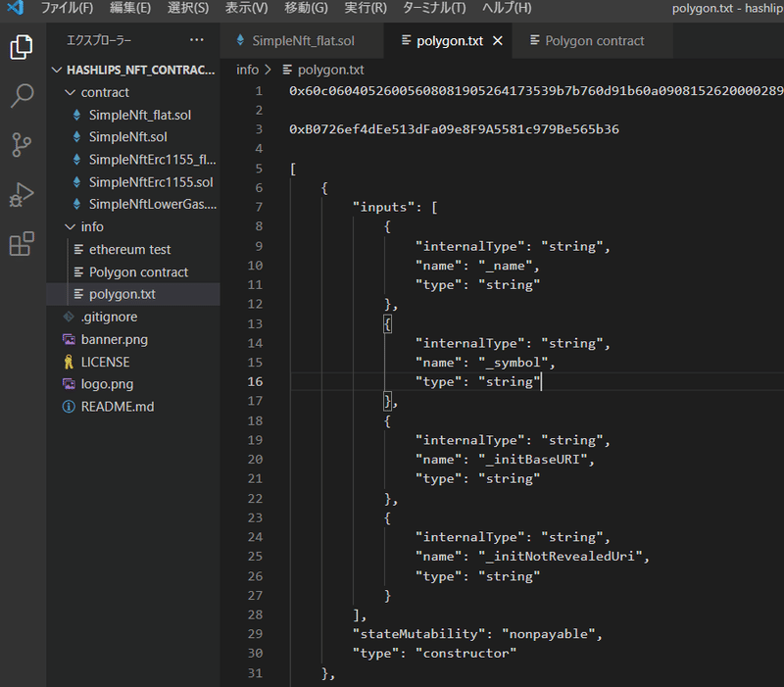
Task: Collapse the HASHLIPS_NFT_CONTRAC... root folder
Action: pos(57,70)
